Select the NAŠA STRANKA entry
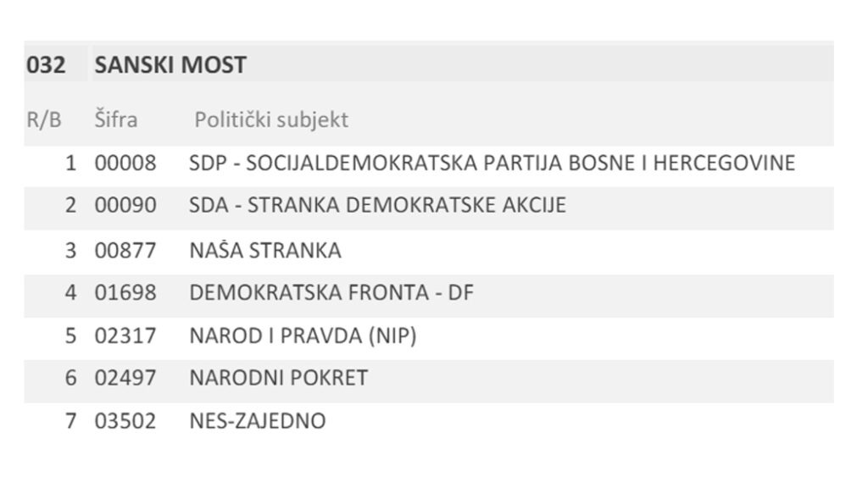868x477 pixels. coord(265,251)
